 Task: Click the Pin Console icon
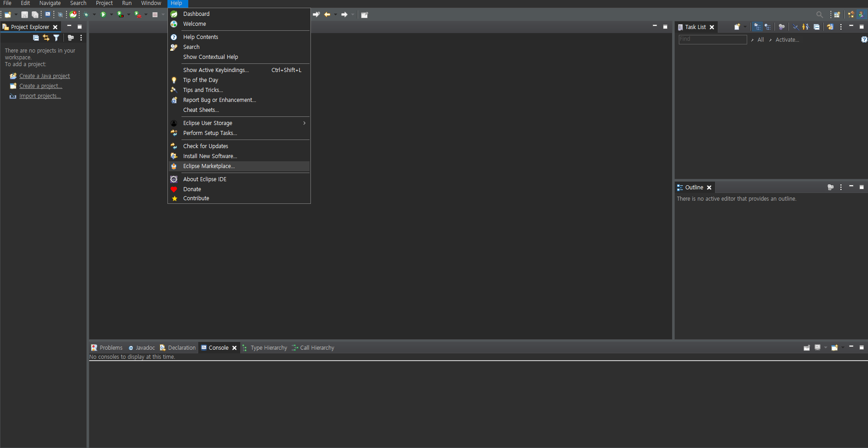point(806,347)
